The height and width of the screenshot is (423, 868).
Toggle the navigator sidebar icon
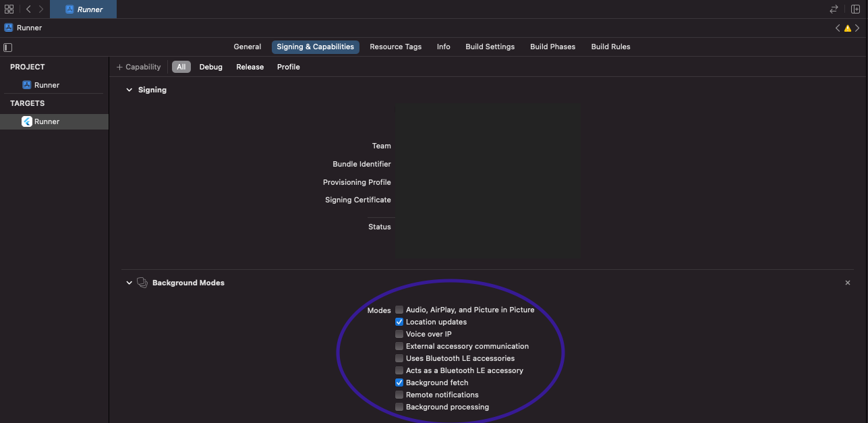coord(7,47)
